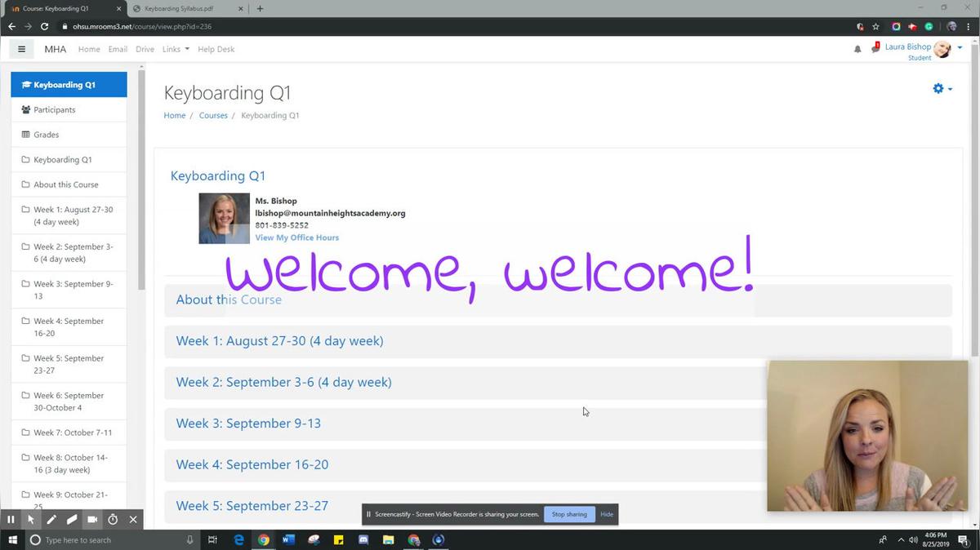Screen dimensions: 980x550
Task: Open Word from the taskbar
Action: pyautogui.click(x=288, y=539)
